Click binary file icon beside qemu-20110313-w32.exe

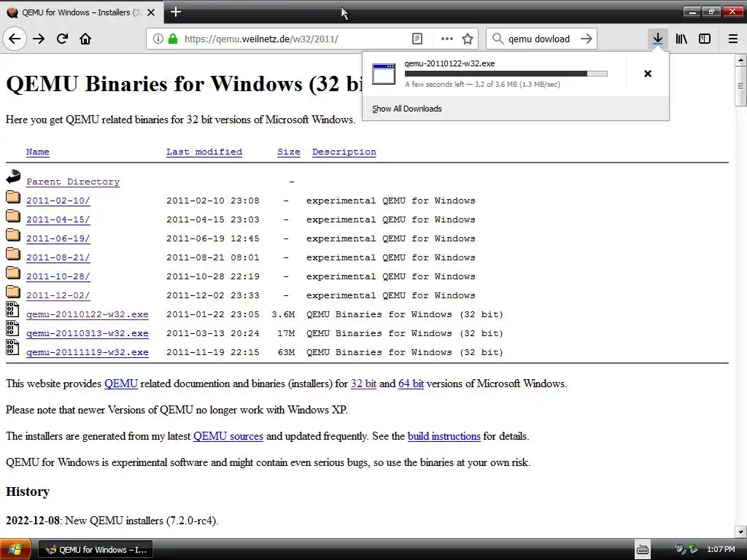click(x=12, y=329)
